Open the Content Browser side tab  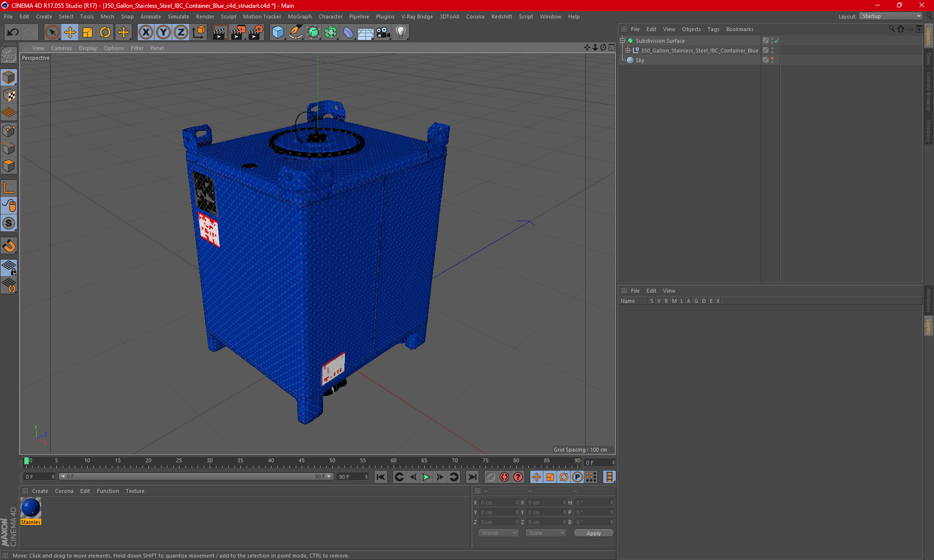point(928,91)
